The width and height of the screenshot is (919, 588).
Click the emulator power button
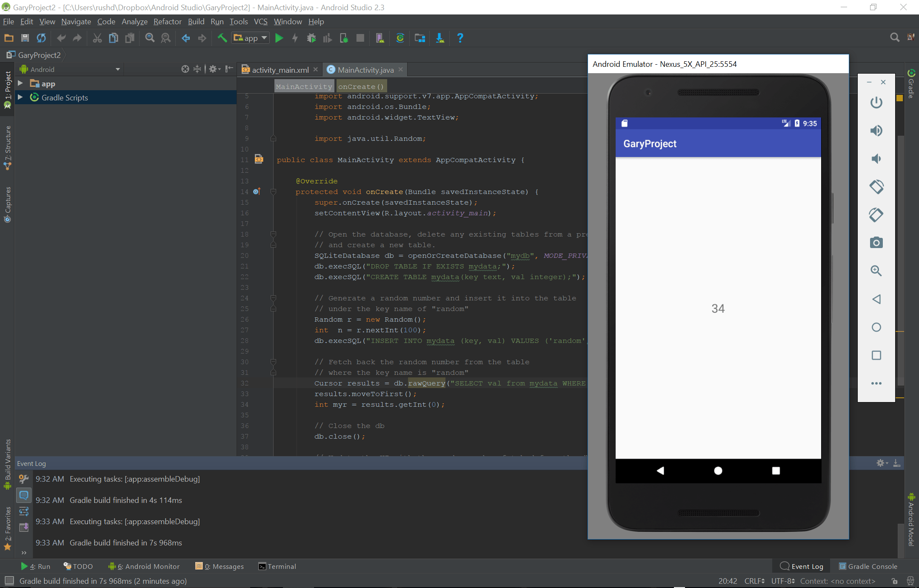[876, 103]
